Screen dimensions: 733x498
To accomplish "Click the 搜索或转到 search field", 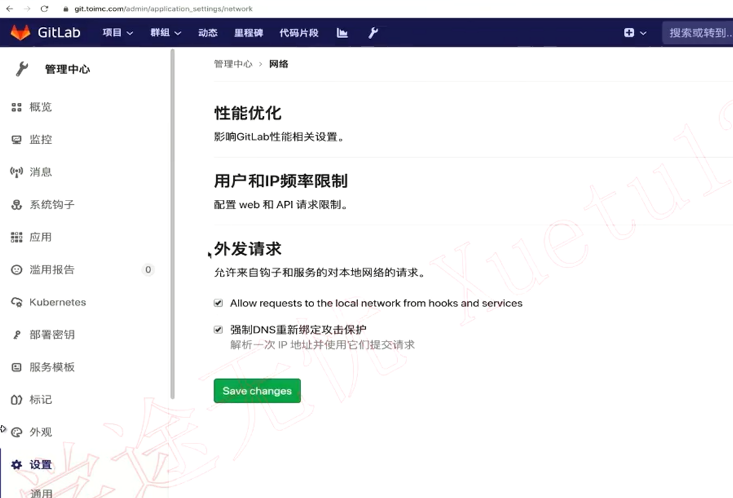I will click(697, 33).
